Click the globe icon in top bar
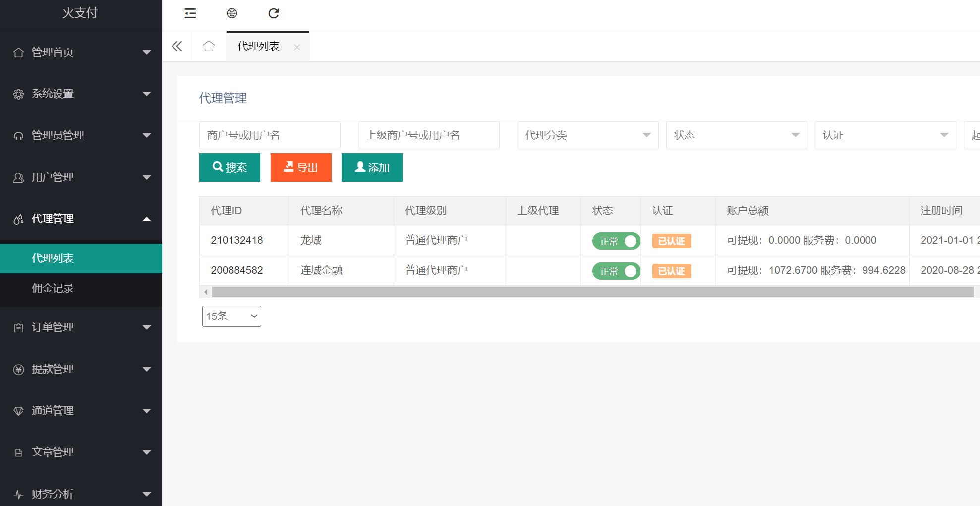 pos(232,13)
